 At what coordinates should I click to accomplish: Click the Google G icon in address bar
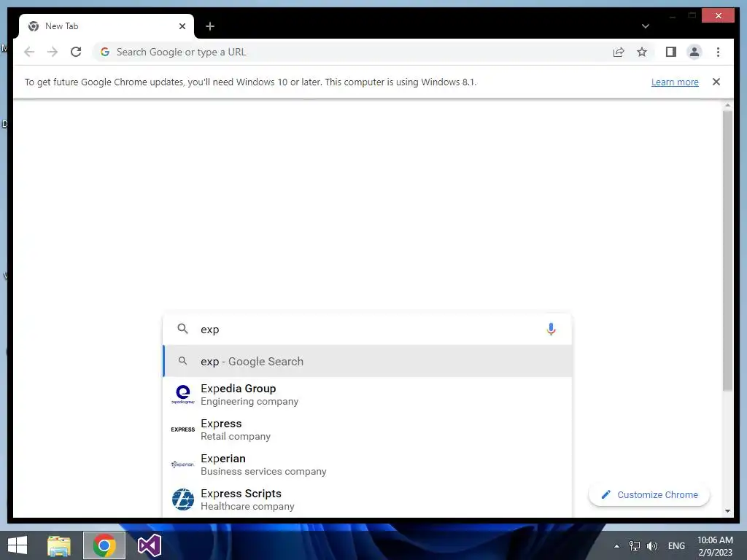(x=105, y=52)
